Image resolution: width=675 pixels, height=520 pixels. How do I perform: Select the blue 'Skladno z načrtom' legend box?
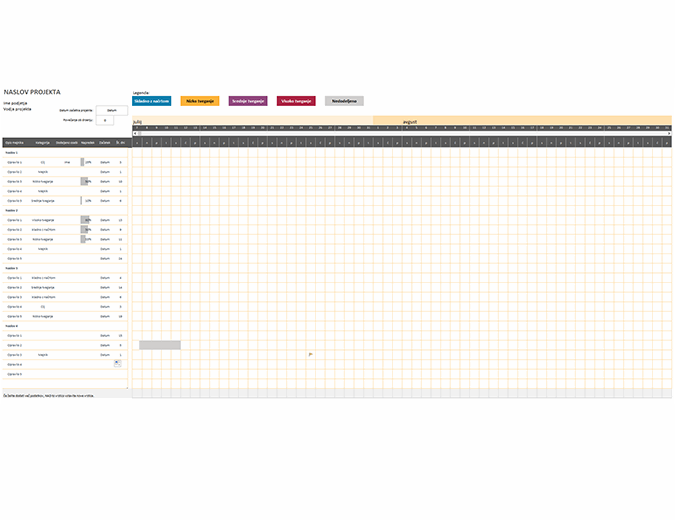pos(151,101)
